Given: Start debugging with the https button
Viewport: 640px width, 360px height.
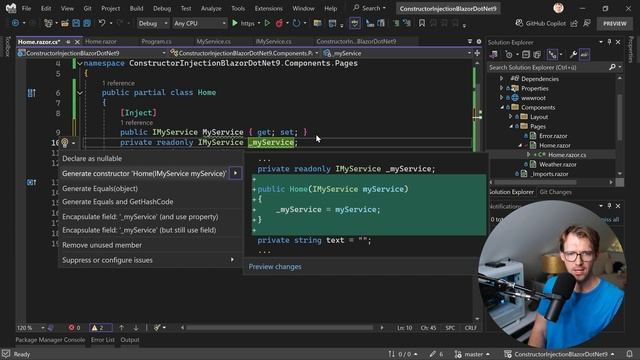Looking at the screenshot, I should 243,23.
